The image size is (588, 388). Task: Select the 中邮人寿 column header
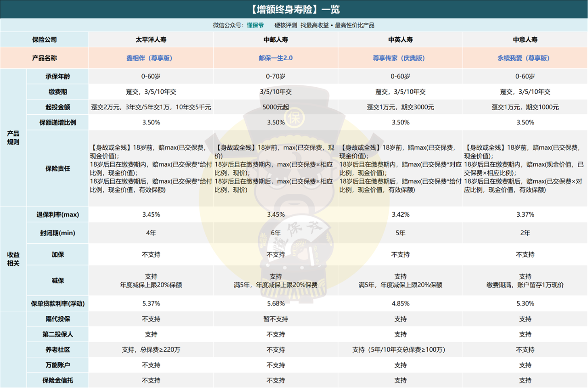[276, 39]
